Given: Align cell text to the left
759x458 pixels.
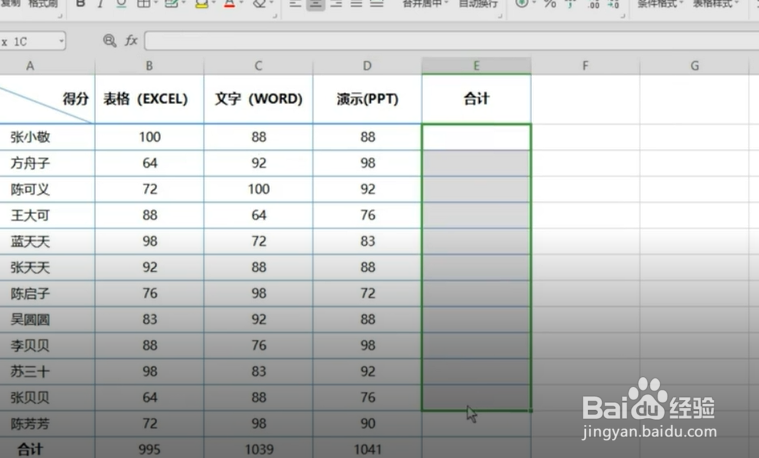Looking at the screenshot, I should click(295, 4).
